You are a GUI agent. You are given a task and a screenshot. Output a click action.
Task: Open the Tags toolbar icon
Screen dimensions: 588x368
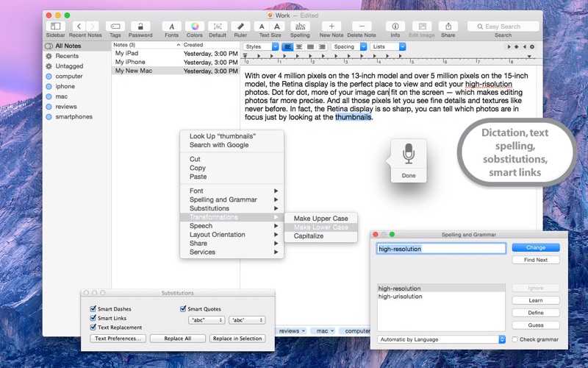[x=115, y=26]
